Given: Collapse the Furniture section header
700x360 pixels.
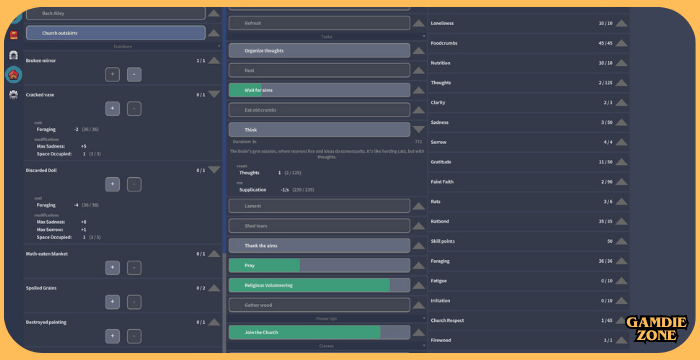Looking at the screenshot, I should click(123, 46).
